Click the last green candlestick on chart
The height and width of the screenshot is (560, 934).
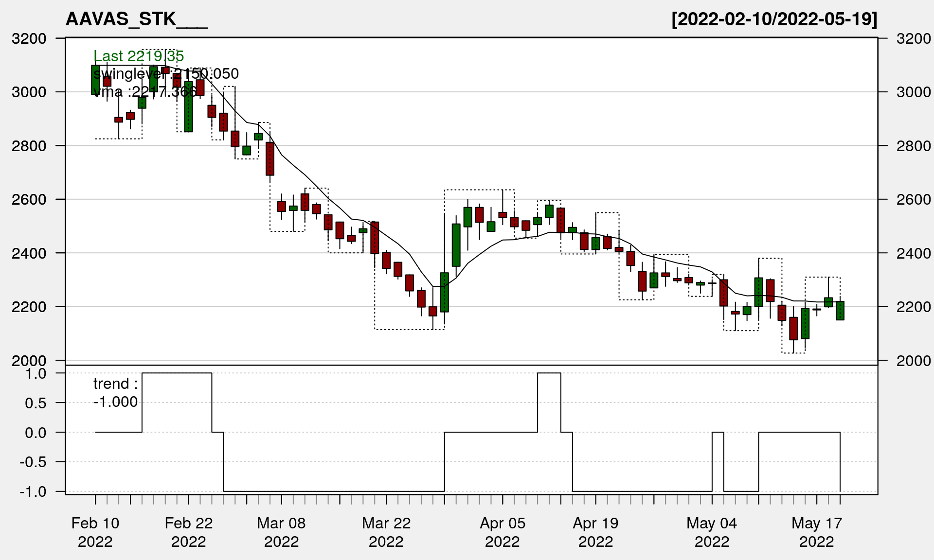coord(840,311)
